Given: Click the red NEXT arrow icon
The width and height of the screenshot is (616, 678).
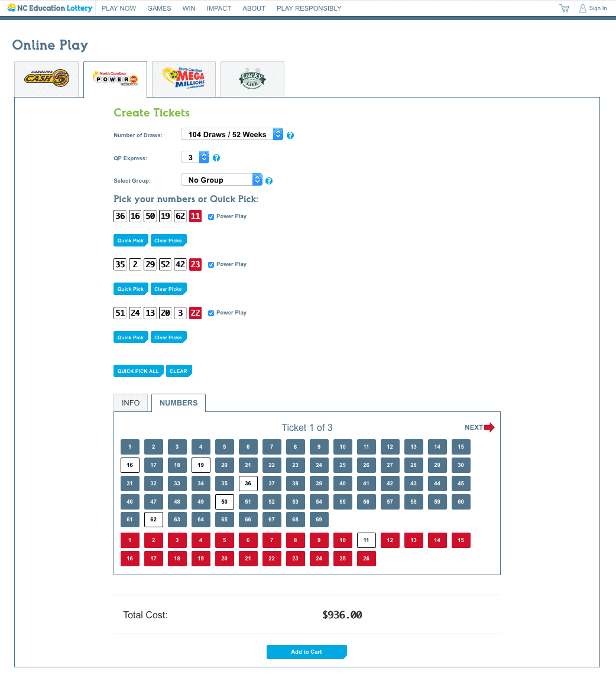Looking at the screenshot, I should [489, 427].
